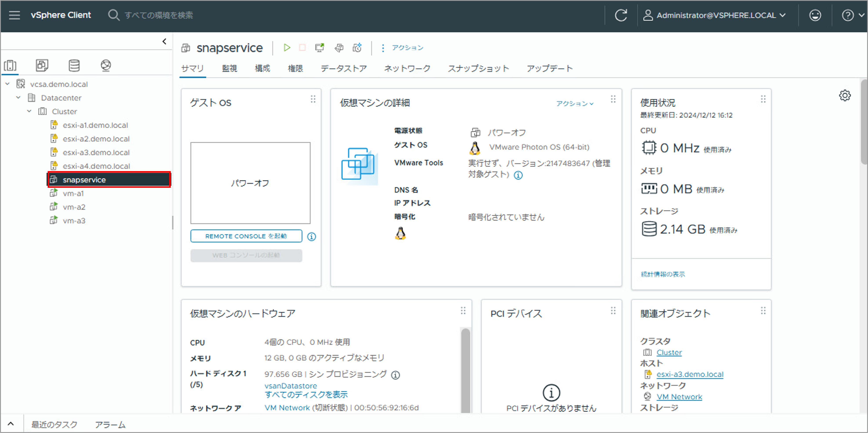Open the アップデート tab
Viewport: 868px width, 433px height.
[x=550, y=68]
